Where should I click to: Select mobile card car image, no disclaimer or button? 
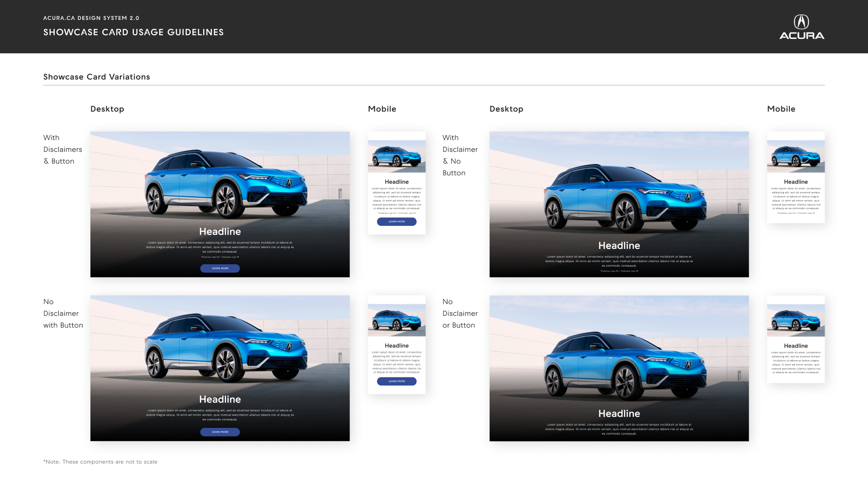coord(796,320)
